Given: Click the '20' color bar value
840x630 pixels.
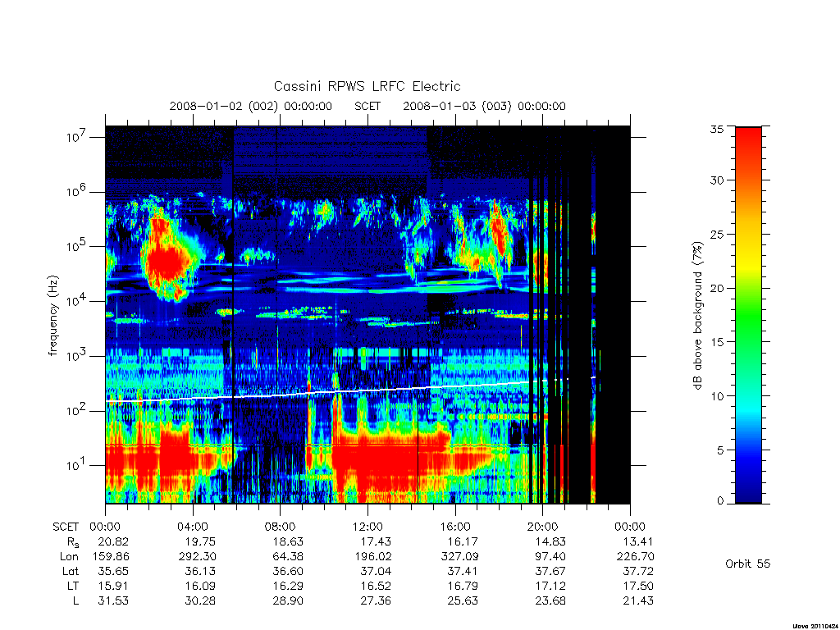Looking at the screenshot, I should tap(716, 288).
